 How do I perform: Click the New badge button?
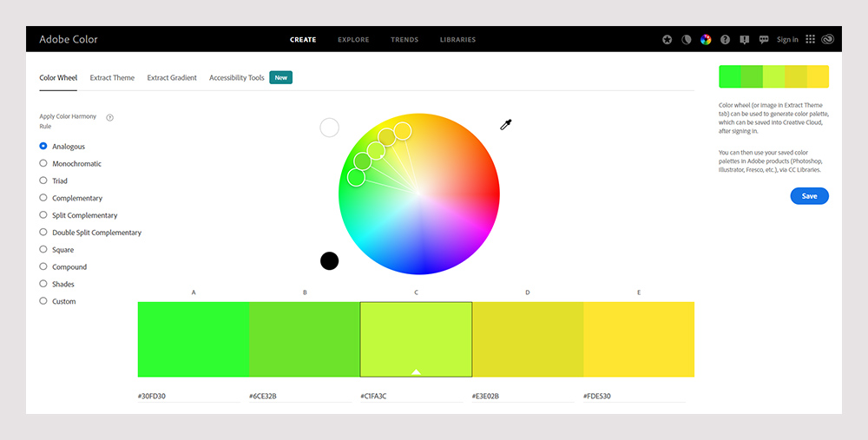click(281, 77)
